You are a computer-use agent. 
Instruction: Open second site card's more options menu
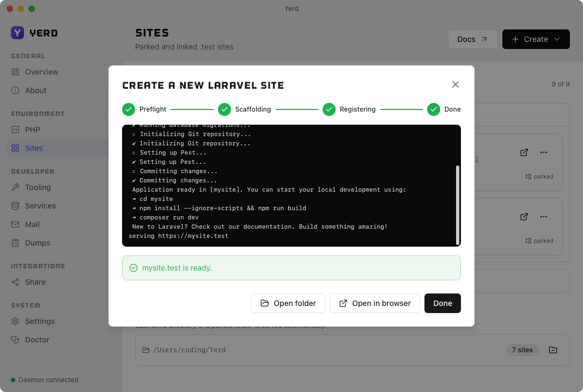(x=544, y=217)
